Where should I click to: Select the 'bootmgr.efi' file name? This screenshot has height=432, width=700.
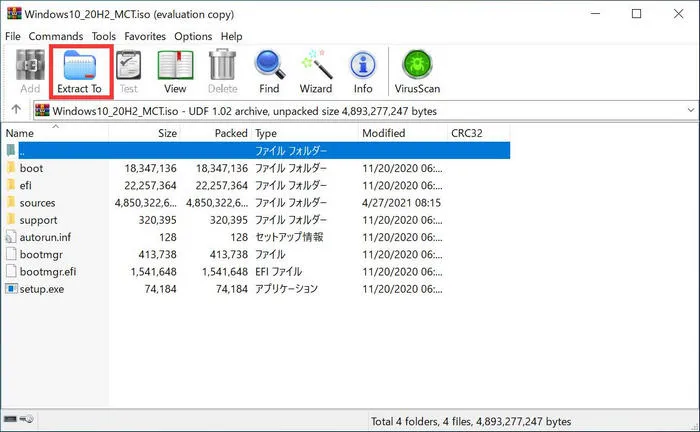coord(48,271)
